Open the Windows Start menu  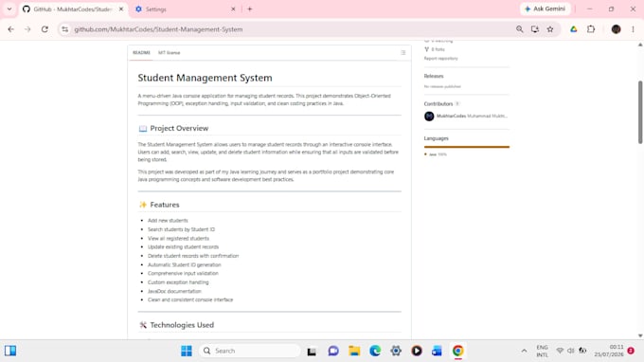[x=186, y=351]
